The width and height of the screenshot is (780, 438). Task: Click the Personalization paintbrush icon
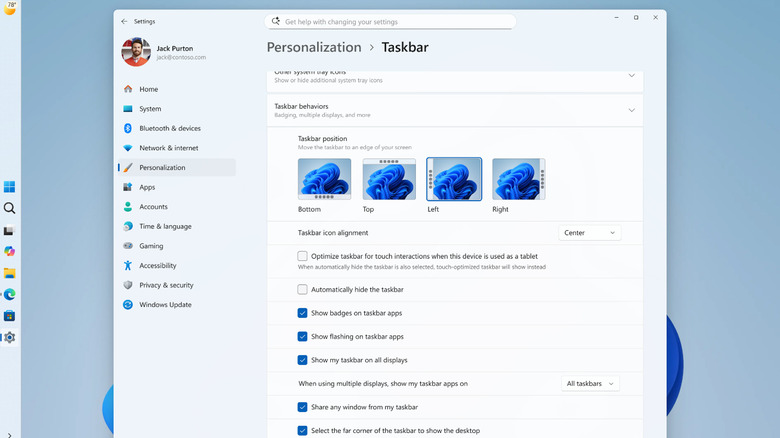tap(128, 167)
